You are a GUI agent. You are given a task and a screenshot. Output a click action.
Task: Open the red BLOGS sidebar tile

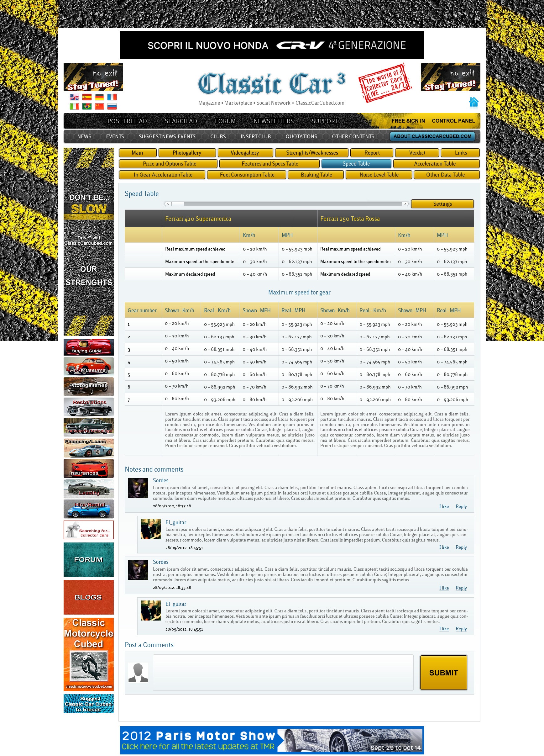89,597
